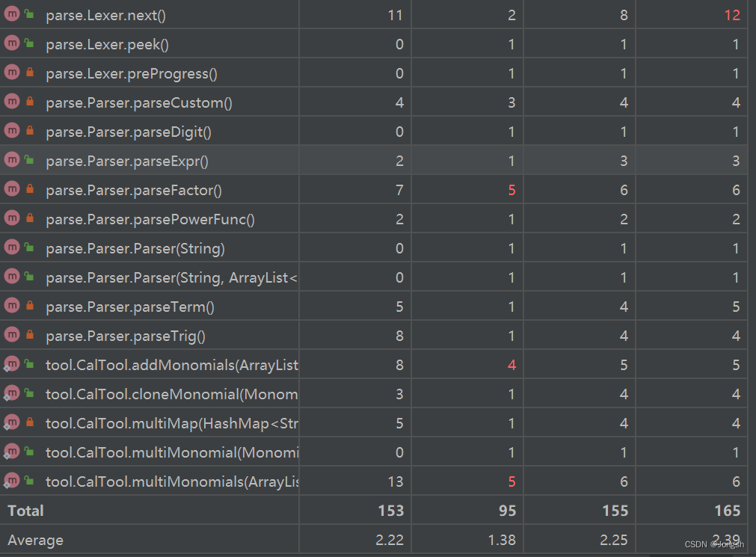
Task: Select the tool.CalTool.cloneMonomial(Monom method name
Action: point(172,395)
